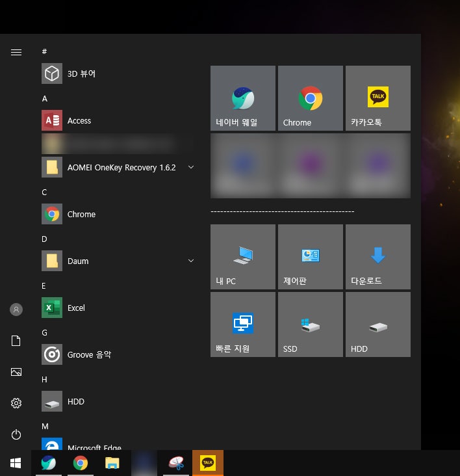Launch Access from the app list

tap(118, 120)
